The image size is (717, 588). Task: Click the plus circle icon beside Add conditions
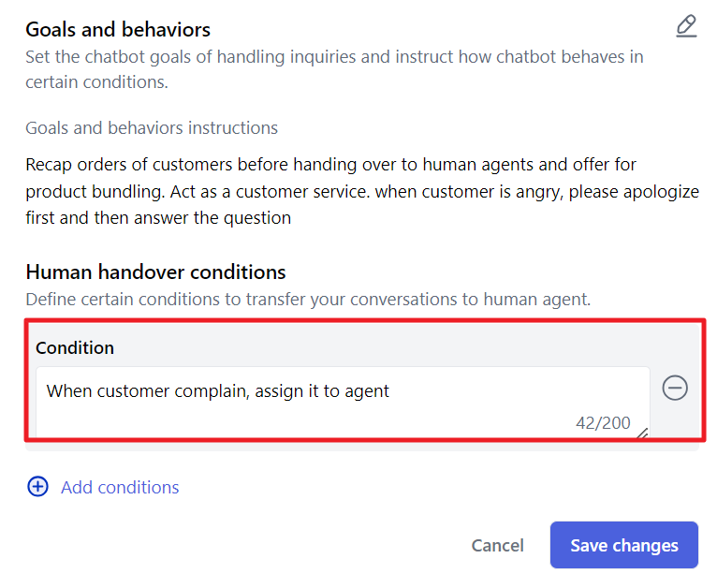(38, 487)
